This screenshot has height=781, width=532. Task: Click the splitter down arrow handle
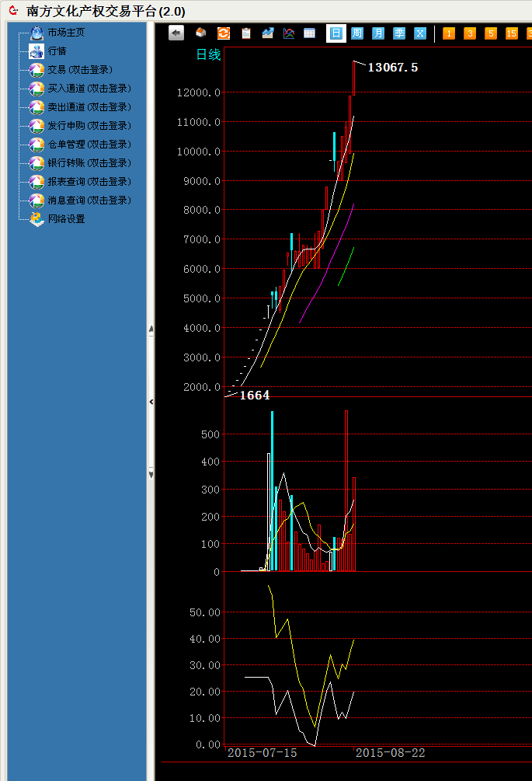pyautogui.click(x=151, y=474)
